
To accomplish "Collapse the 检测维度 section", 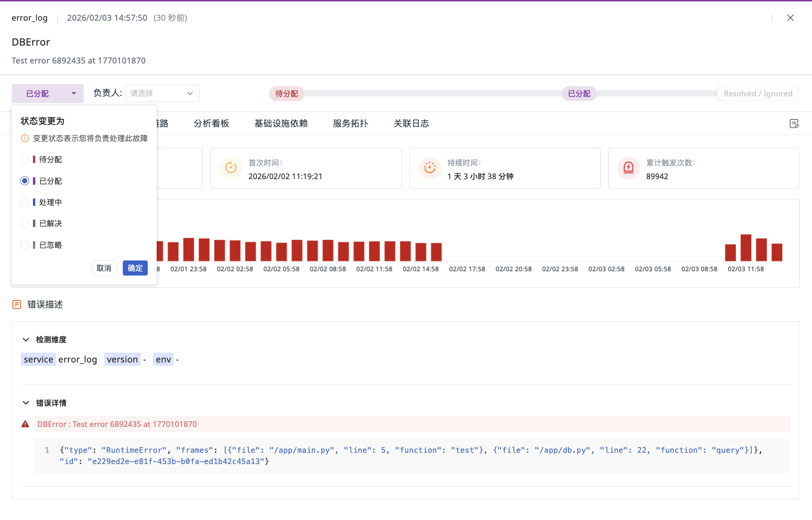I will (26, 340).
